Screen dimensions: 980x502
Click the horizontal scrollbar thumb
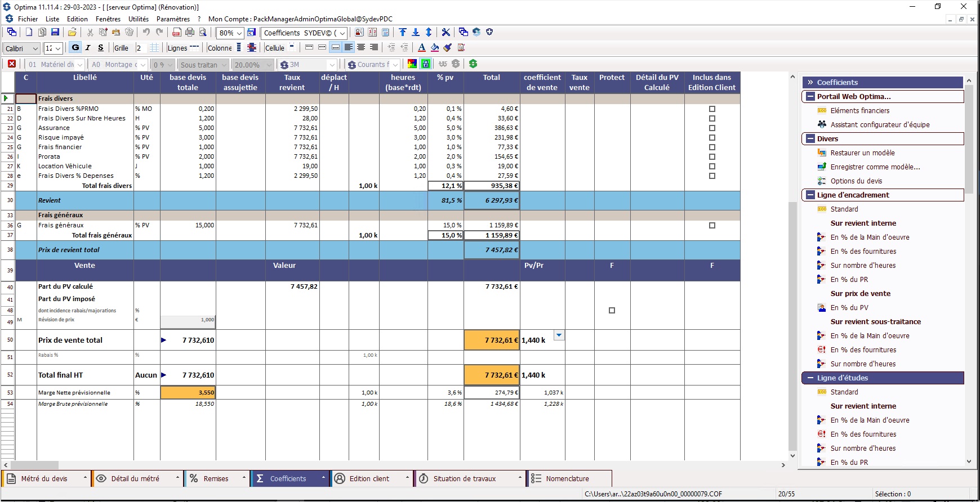(x=34, y=465)
